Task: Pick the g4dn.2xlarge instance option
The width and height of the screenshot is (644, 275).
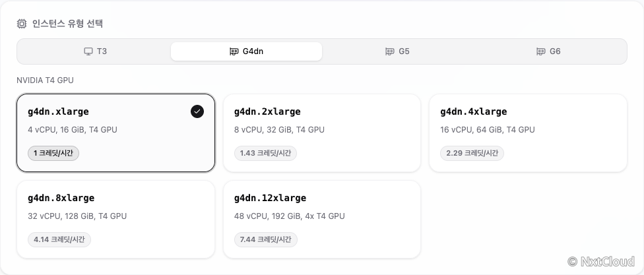Action: (x=322, y=133)
